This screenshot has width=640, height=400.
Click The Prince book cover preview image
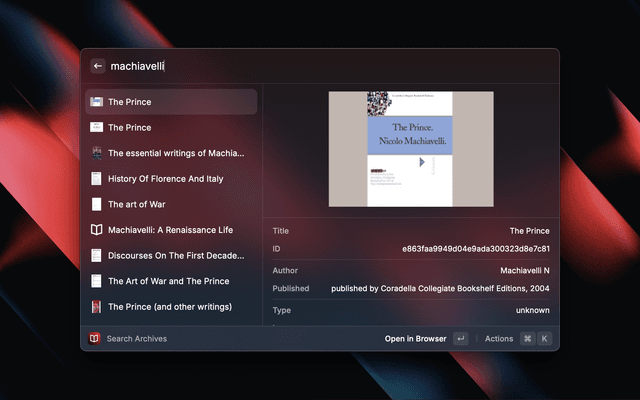411,149
